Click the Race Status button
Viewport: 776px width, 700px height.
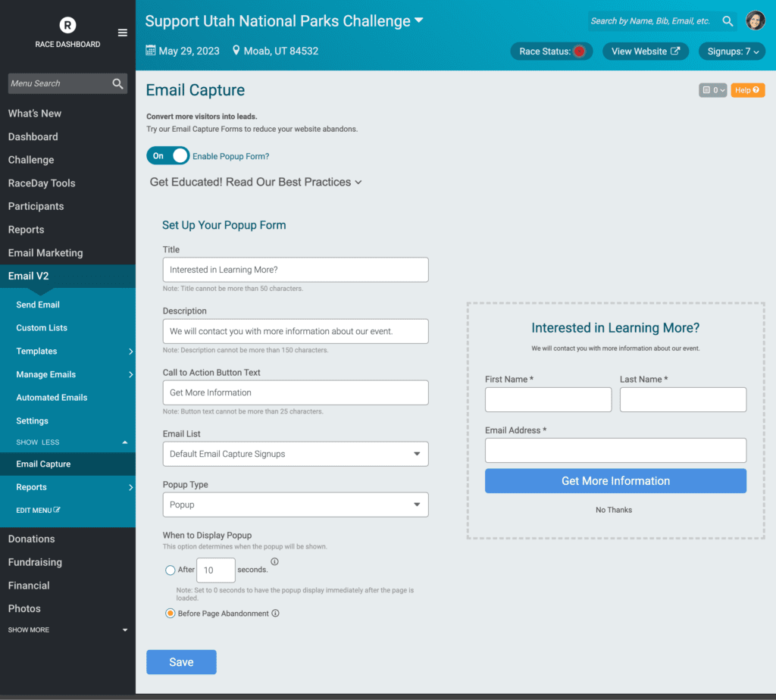click(552, 52)
